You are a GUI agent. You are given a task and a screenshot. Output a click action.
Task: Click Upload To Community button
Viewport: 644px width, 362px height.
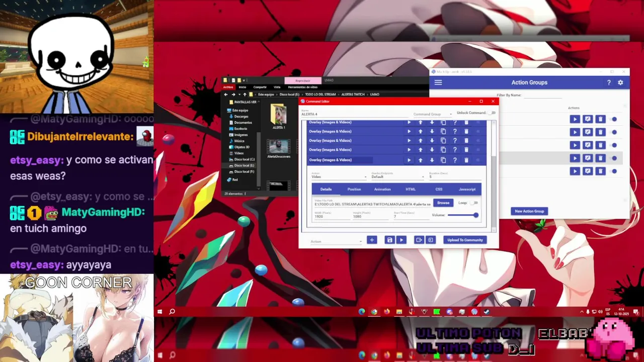point(465,240)
